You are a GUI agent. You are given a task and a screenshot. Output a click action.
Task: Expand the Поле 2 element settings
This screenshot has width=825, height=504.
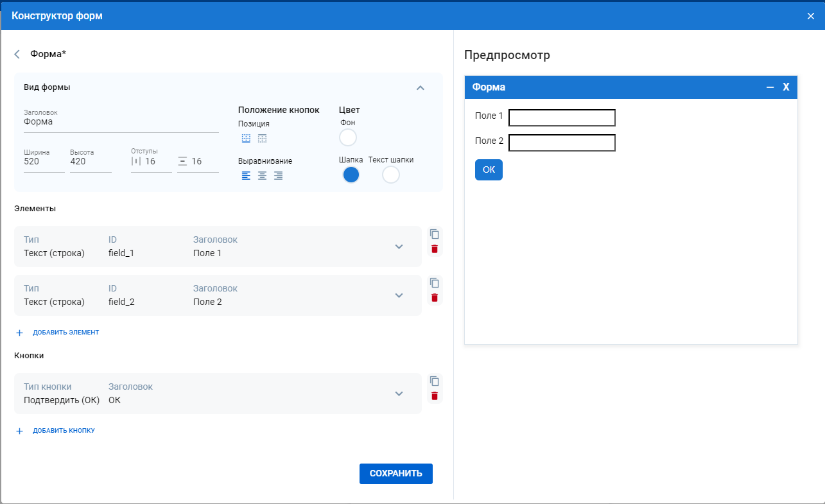point(399,295)
